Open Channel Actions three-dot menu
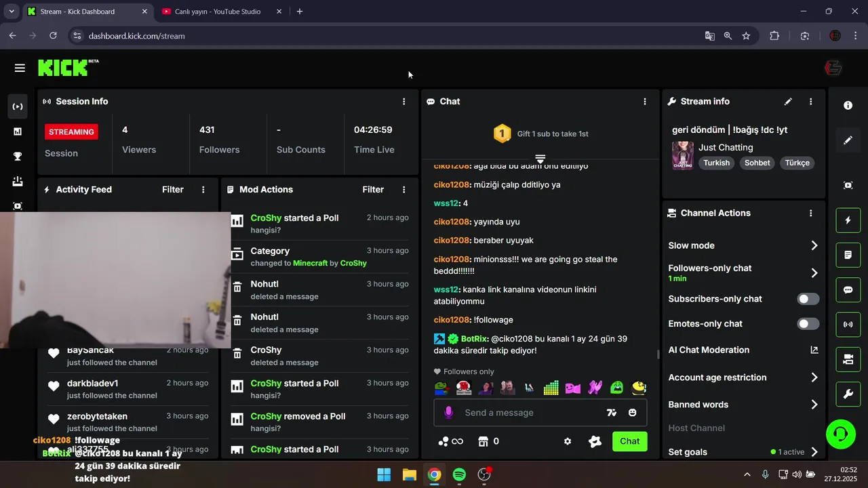Screen dimensions: 868x488 click(811, 213)
